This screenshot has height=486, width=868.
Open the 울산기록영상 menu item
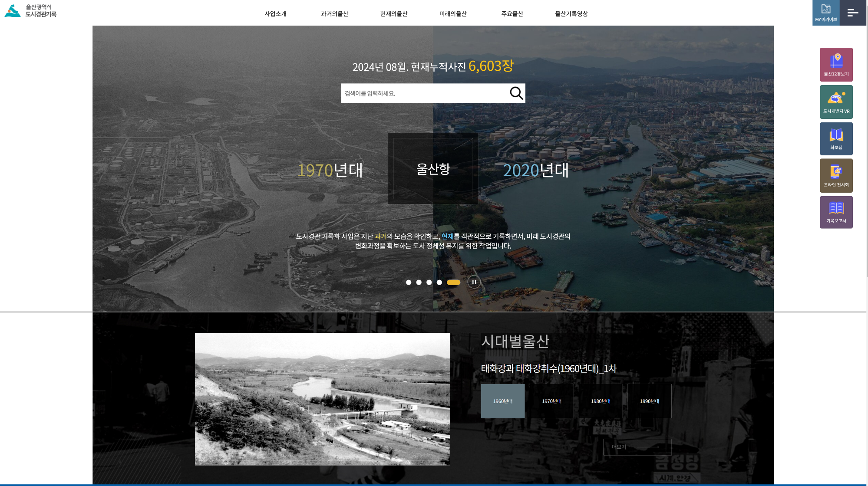pos(571,14)
